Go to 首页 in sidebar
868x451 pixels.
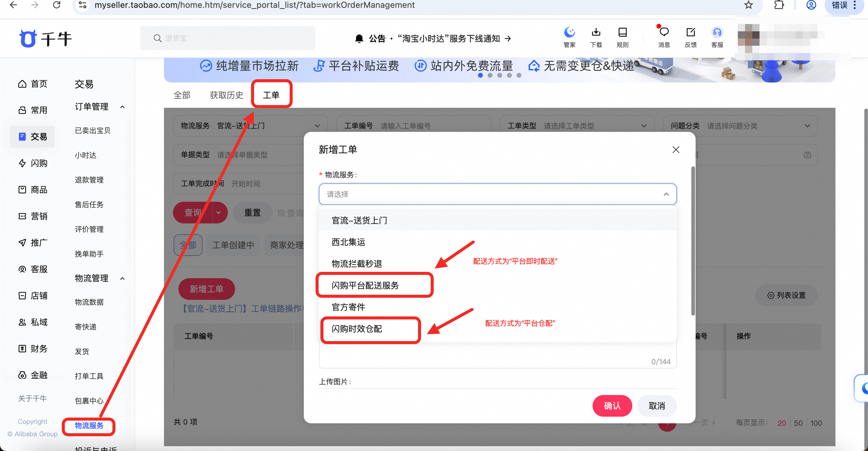tap(33, 83)
